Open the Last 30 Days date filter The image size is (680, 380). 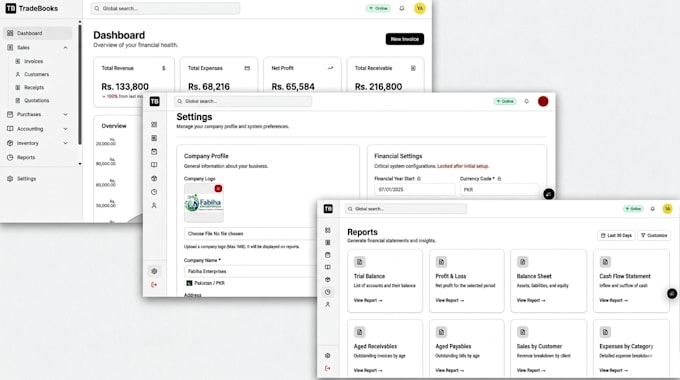click(616, 236)
